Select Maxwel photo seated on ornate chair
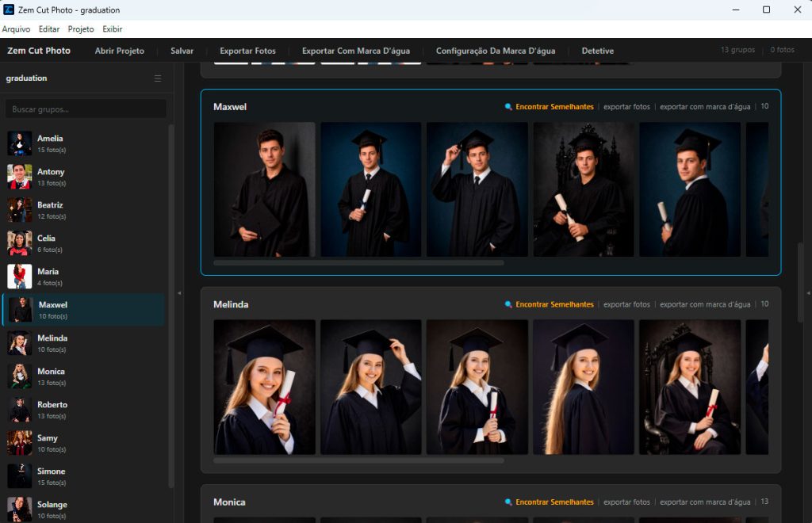Image resolution: width=812 pixels, height=523 pixels. point(584,189)
